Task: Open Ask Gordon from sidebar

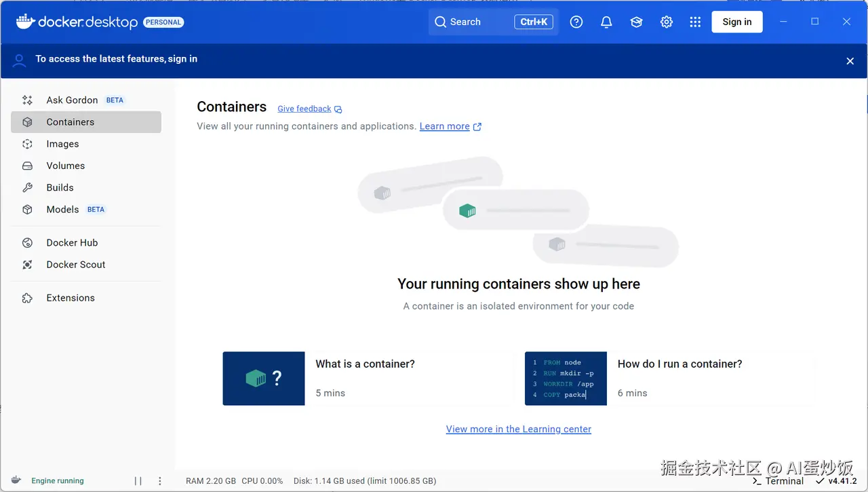Action: point(86,100)
